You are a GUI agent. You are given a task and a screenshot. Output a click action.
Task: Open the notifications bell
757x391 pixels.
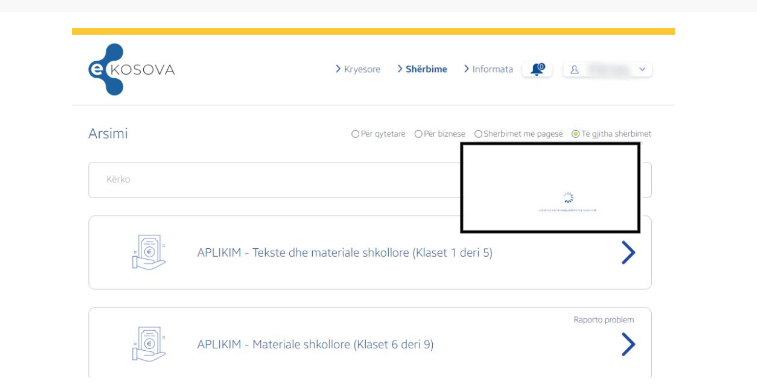click(537, 70)
